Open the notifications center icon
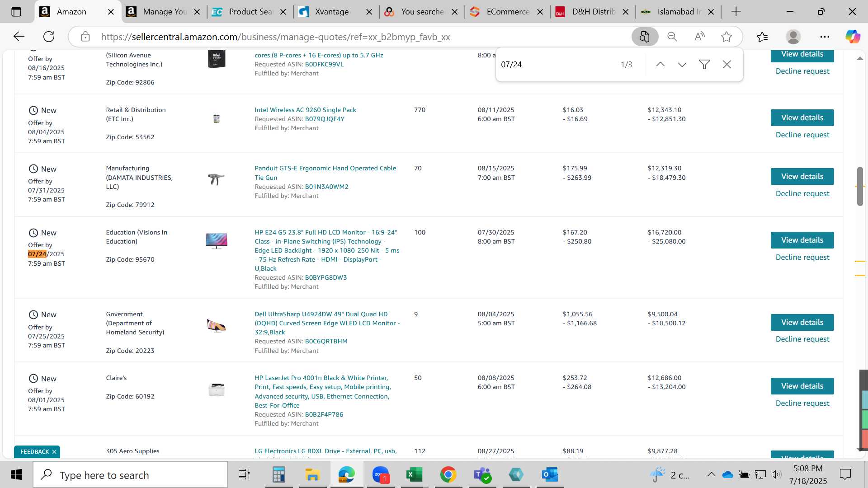This screenshot has height=488, width=868. click(845, 474)
